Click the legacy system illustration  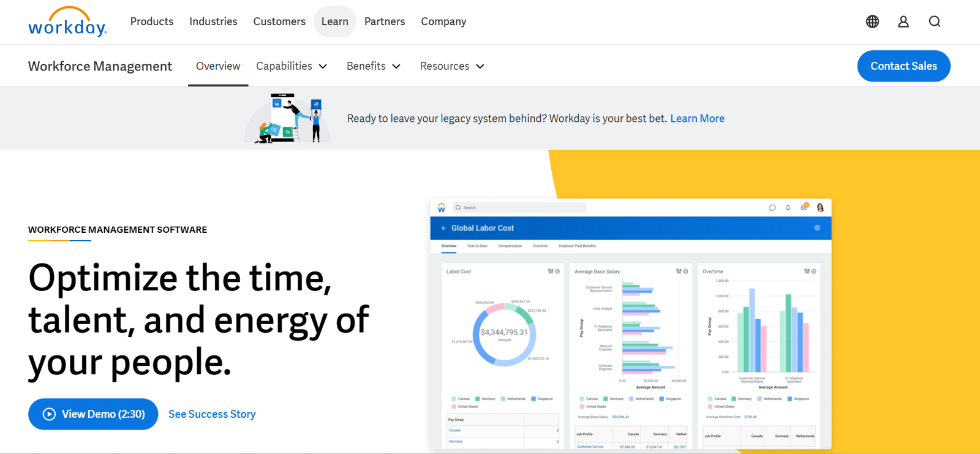[287, 118]
